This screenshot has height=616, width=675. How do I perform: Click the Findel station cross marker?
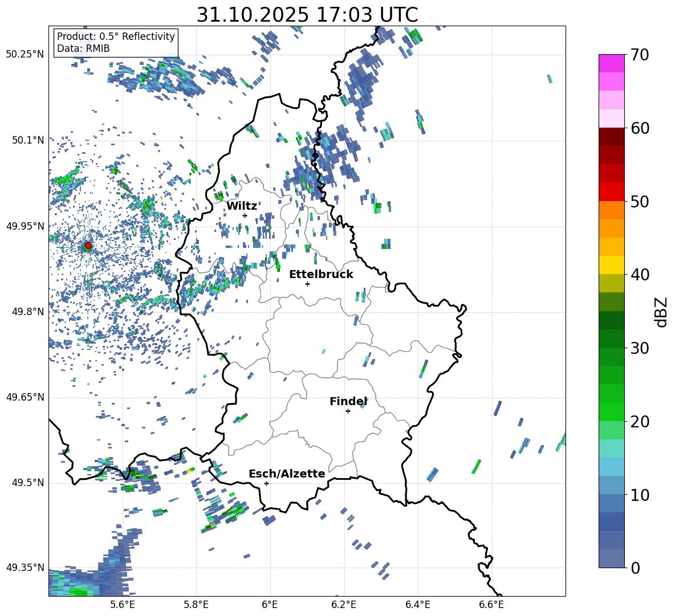pos(348,411)
